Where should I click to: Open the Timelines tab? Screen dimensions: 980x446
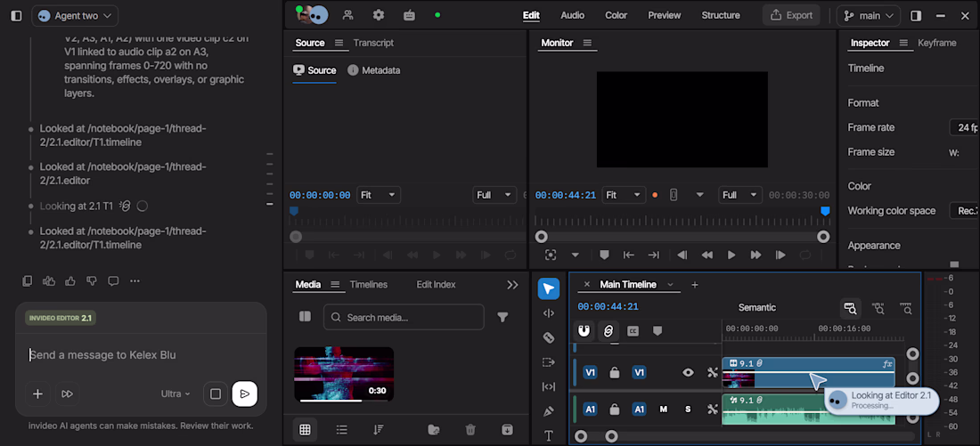(x=368, y=284)
